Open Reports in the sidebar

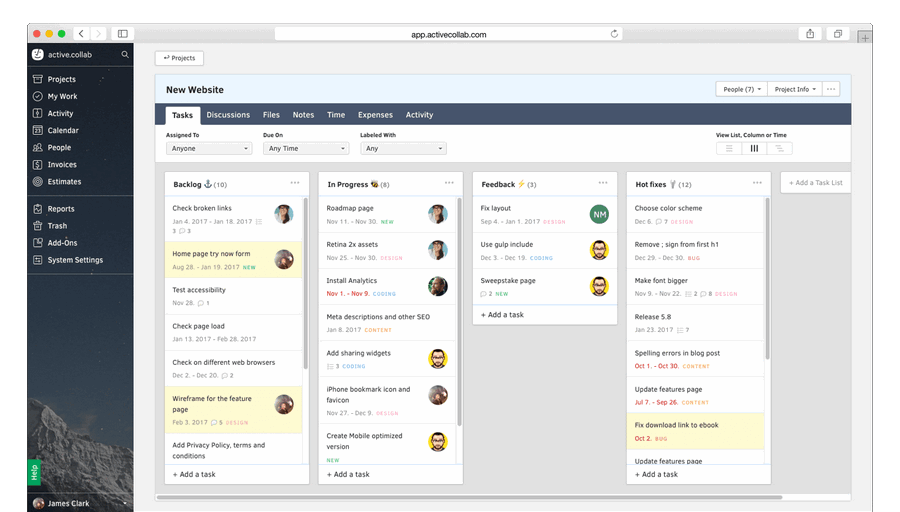click(61, 209)
